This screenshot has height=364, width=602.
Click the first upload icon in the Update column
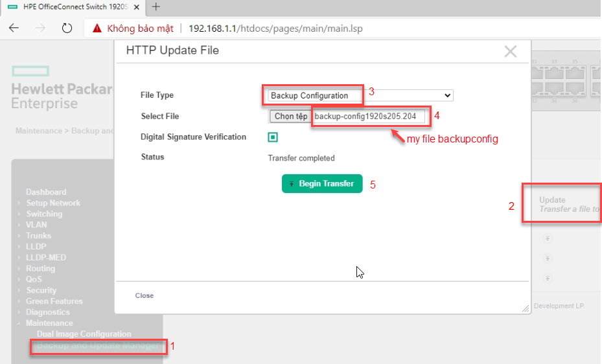point(548,238)
